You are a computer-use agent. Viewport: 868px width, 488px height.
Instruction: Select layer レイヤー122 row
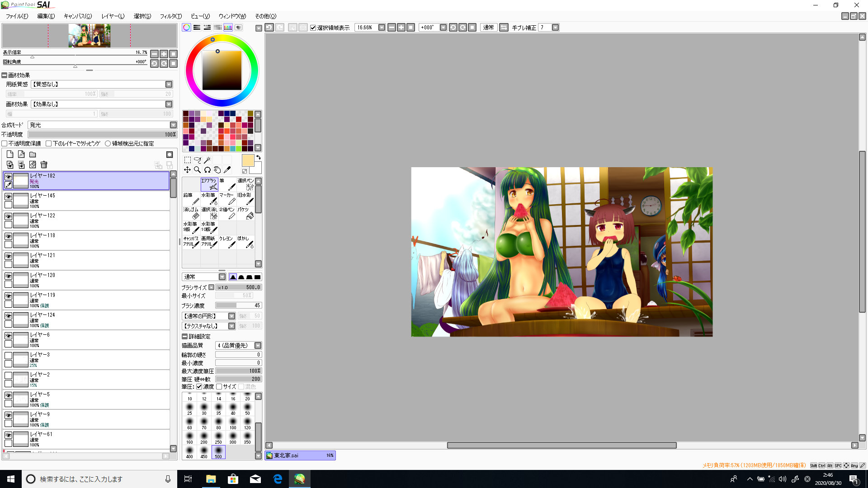click(86, 221)
